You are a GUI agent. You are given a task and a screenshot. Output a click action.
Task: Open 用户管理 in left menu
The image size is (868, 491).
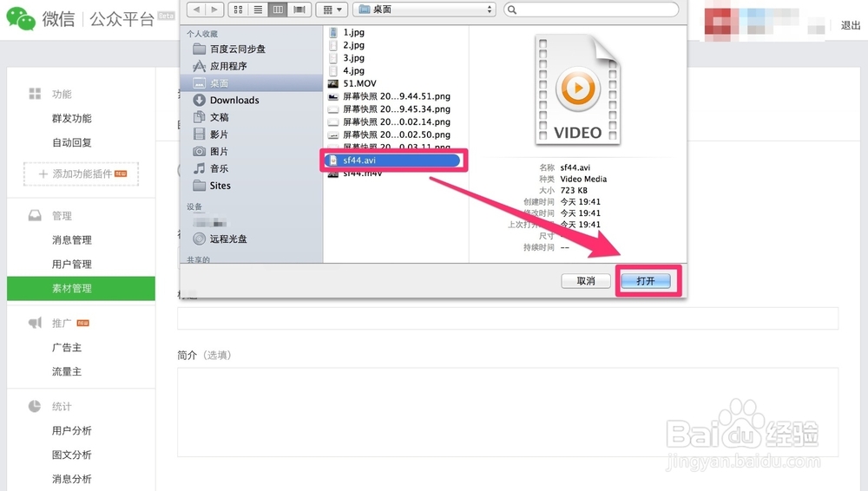click(72, 264)
